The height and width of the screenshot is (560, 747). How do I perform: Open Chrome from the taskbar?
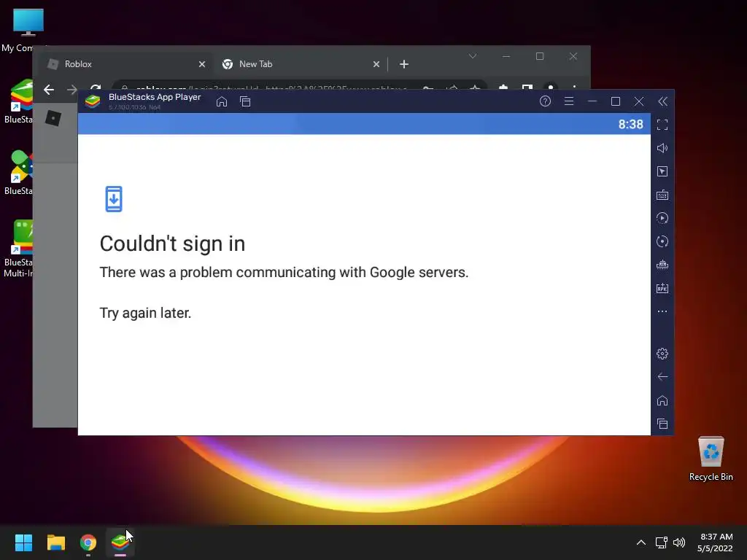[88, 542]
